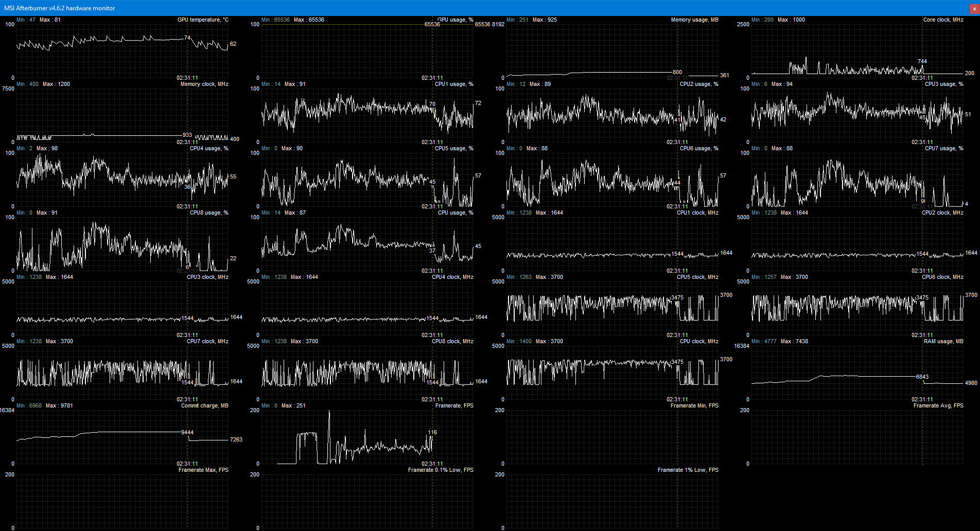Click the 'CPU8 usage, %' graph label
This screenshot has height=531, width=980.
pos(209,213)
